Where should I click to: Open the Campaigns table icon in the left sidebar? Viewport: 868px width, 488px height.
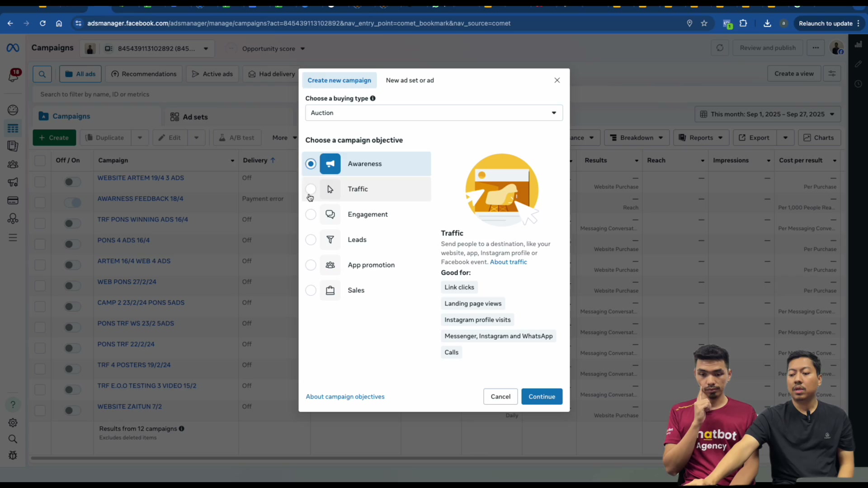13,128
